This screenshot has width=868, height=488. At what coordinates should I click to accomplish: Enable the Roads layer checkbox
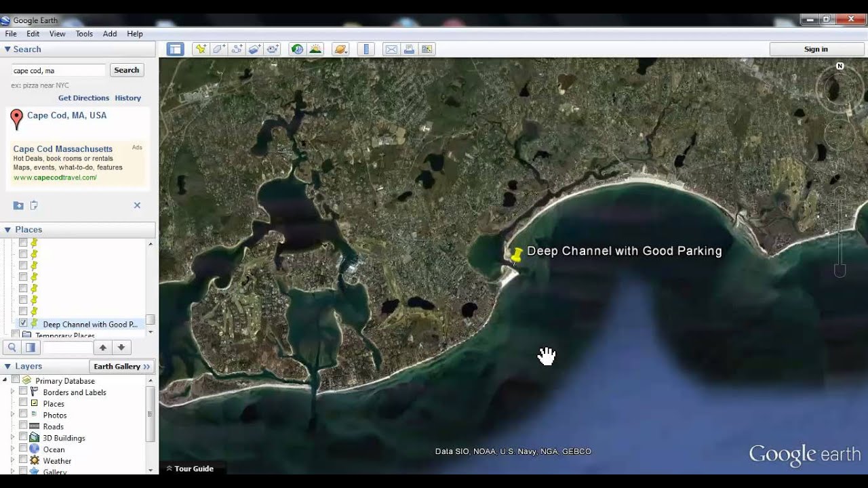(x=23, y=426)
